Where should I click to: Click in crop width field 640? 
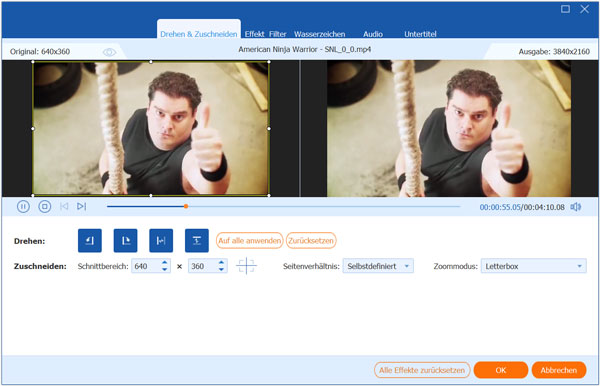tap(146, 266)
